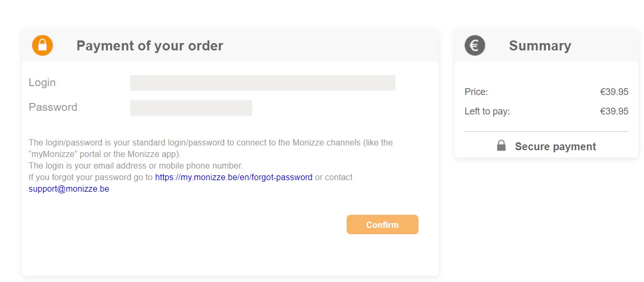This screenshot has width=644, height=282.
Task: Confirm the payment with orange button
Action: click(382, 225)
